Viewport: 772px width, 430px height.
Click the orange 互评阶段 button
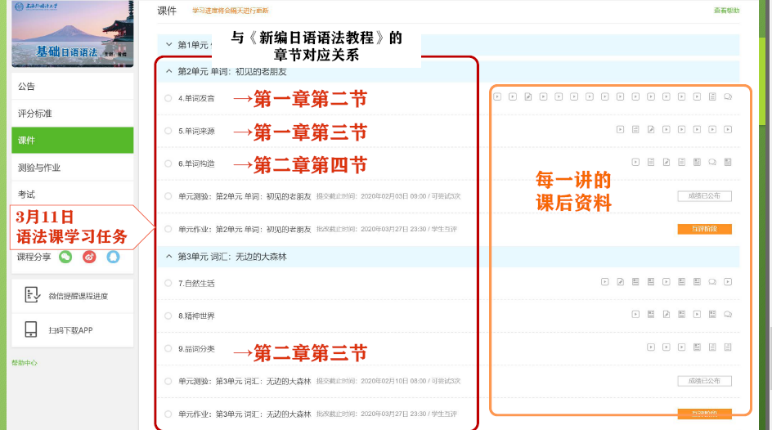click(x=705, y=229)
